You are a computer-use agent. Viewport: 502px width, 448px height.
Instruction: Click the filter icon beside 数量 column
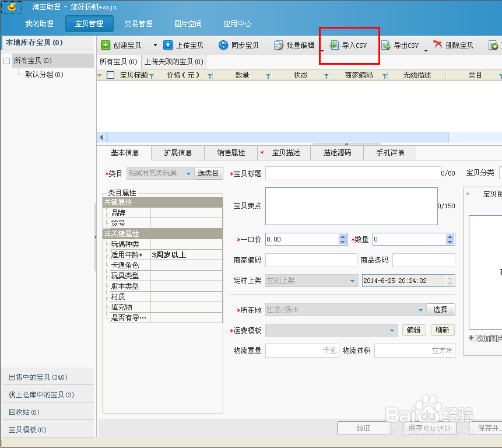point(268,76)
